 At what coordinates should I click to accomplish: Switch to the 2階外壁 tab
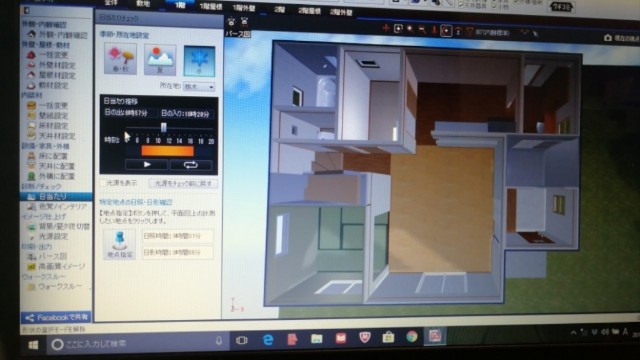[341, 12]
